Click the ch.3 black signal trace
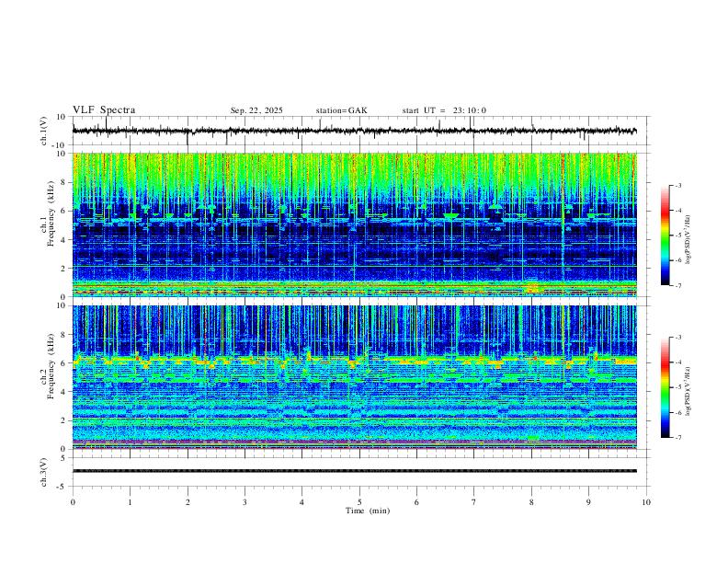 click(x=355, y=471)
